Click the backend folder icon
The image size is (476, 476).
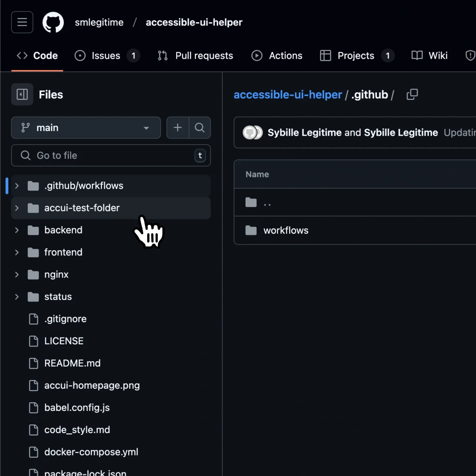pos(33,230)
